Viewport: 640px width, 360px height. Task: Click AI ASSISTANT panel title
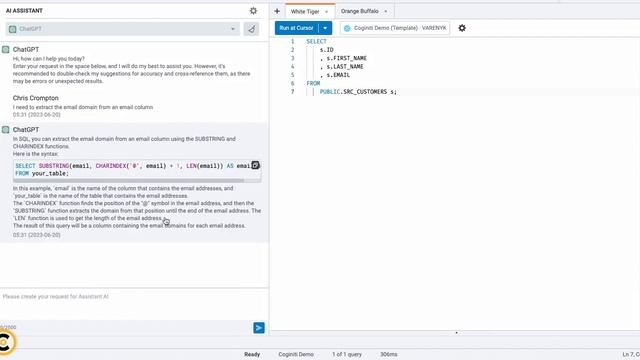24,11
